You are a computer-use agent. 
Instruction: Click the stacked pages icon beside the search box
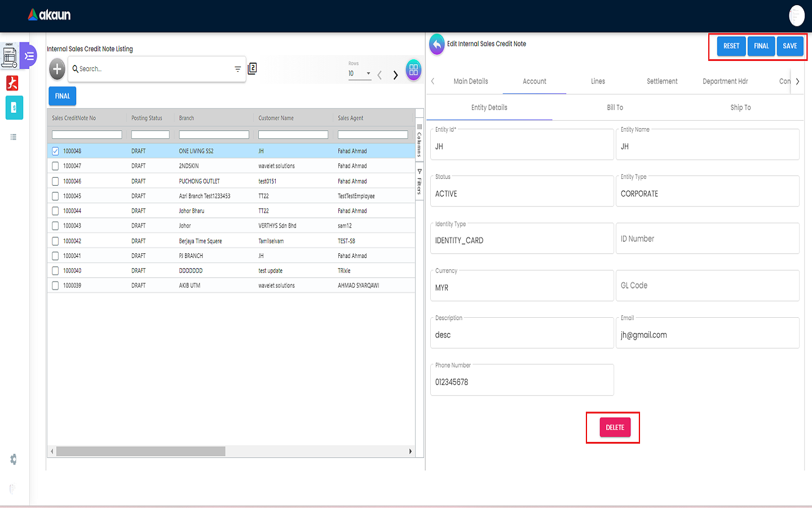pos(252,68)
